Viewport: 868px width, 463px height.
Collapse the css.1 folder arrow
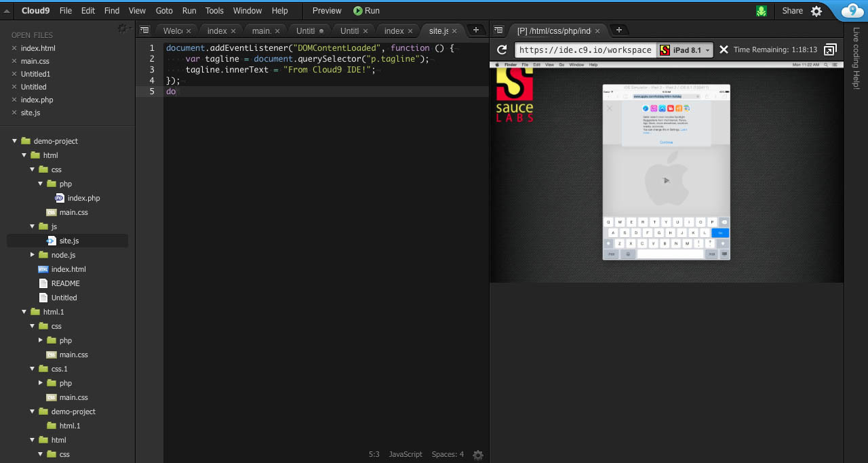coord(33,369)
